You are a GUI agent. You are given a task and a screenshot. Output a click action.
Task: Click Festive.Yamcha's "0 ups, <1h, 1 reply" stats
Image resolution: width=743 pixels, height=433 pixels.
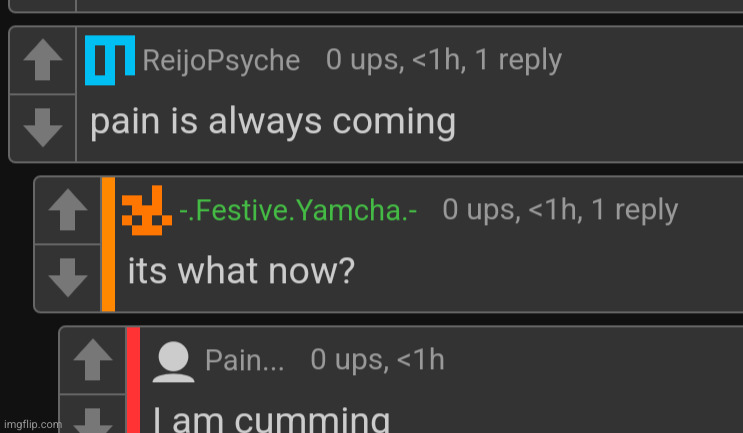pos(560,210)
